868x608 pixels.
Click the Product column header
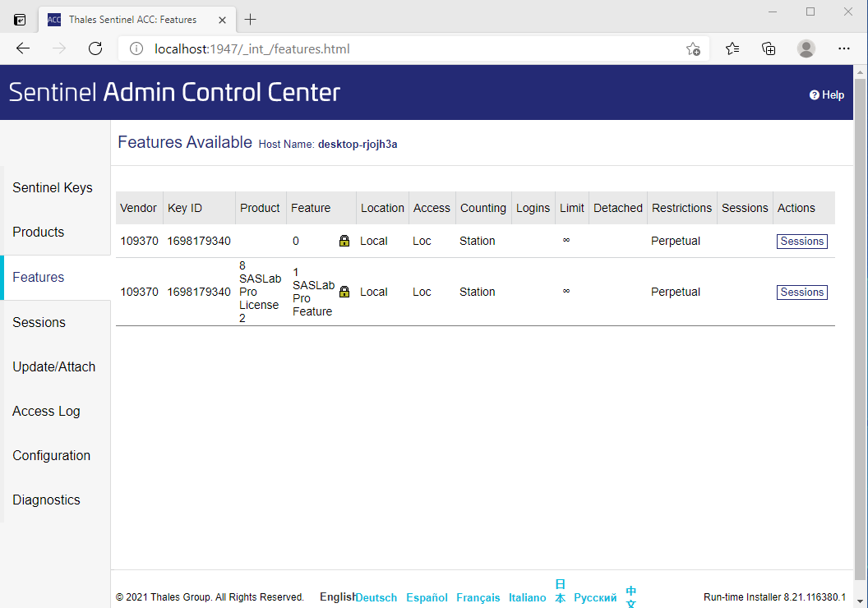[260, 208]
